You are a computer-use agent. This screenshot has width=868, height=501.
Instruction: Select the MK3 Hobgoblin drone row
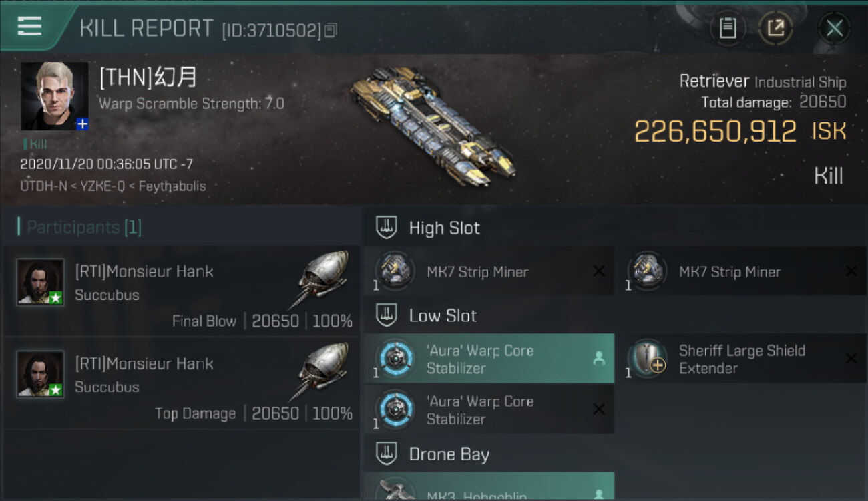pyautogui.click(x=489, y=486)
